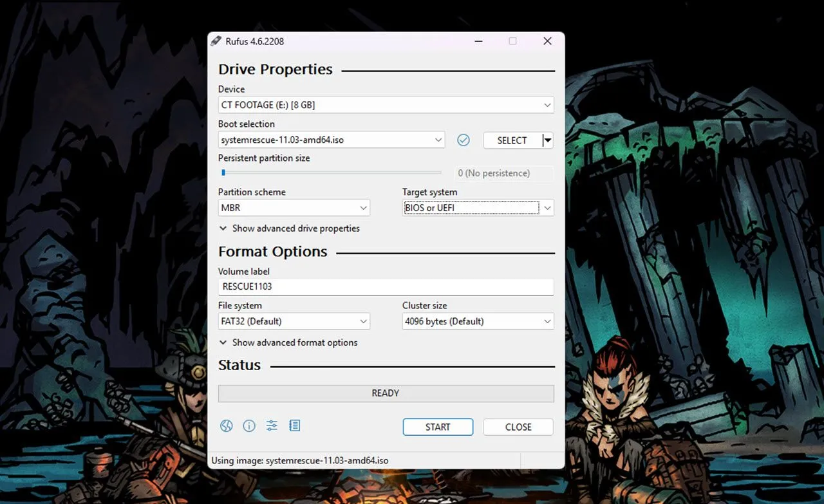The width and height of the screenshot is (824, 504).
Task: Click the 0 (No persistence) size field
Action: [504, 173]
